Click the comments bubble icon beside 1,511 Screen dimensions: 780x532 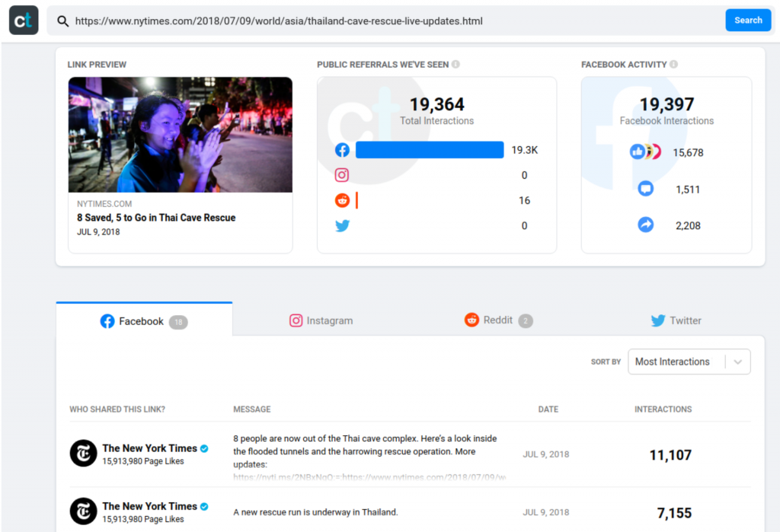pos(646,189)
